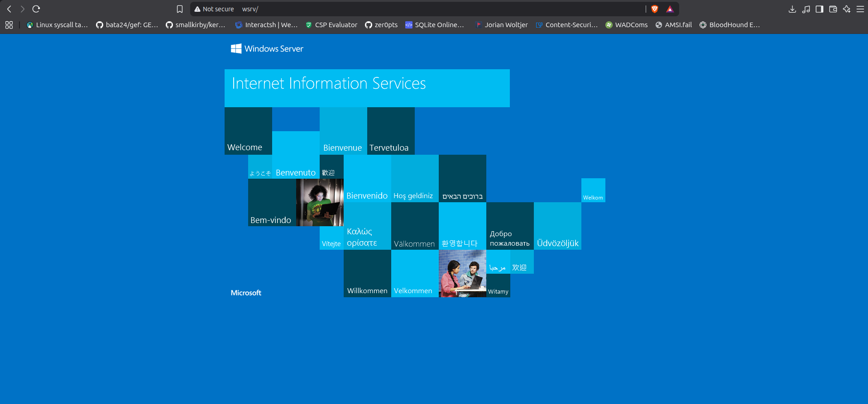Open the AMSI.fail bookmark
The width and height of the screenshot is (868, 404).
pyautogui.click(x=673, y=25)
